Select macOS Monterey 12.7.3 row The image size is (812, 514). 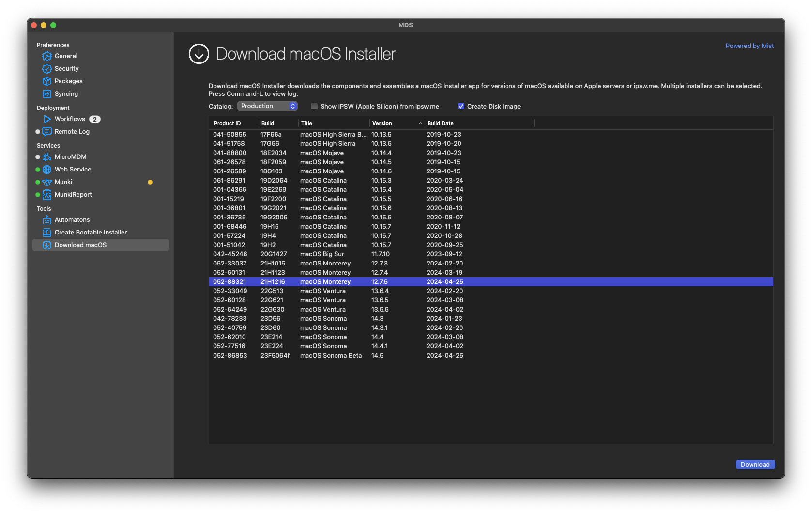491,264
